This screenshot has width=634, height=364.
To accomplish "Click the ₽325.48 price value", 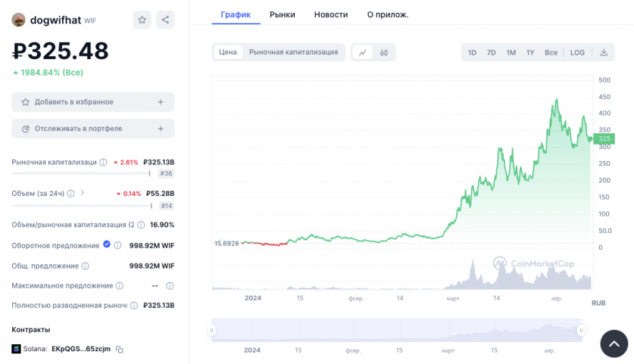I will point(61,51).
